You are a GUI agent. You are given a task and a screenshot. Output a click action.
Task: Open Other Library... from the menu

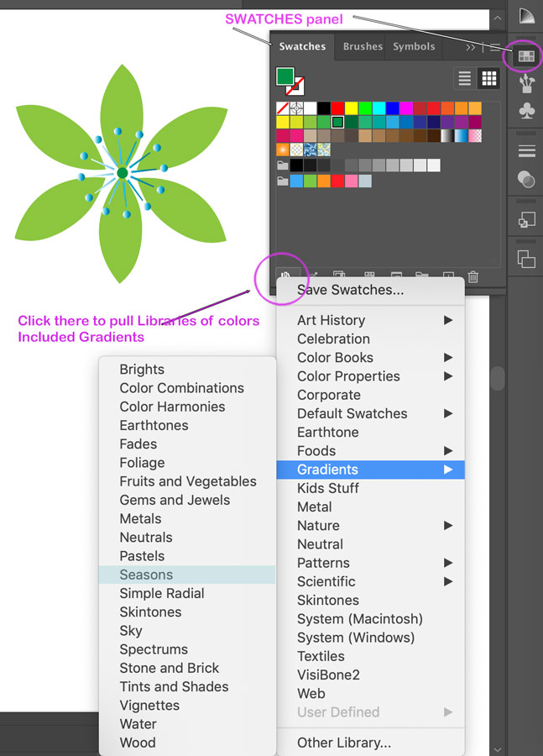[x=344, y=743]
